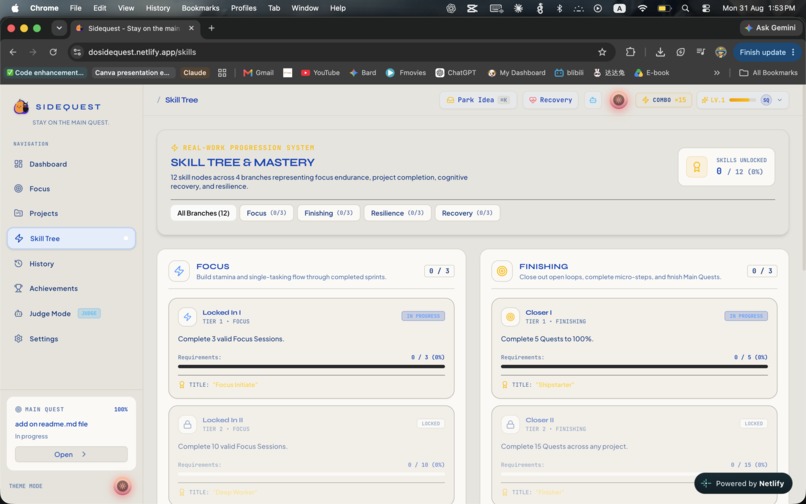Viewport: 806px width, 504px height.
Task: Click the COMBO +15 badge
Action: pos(664,100)
